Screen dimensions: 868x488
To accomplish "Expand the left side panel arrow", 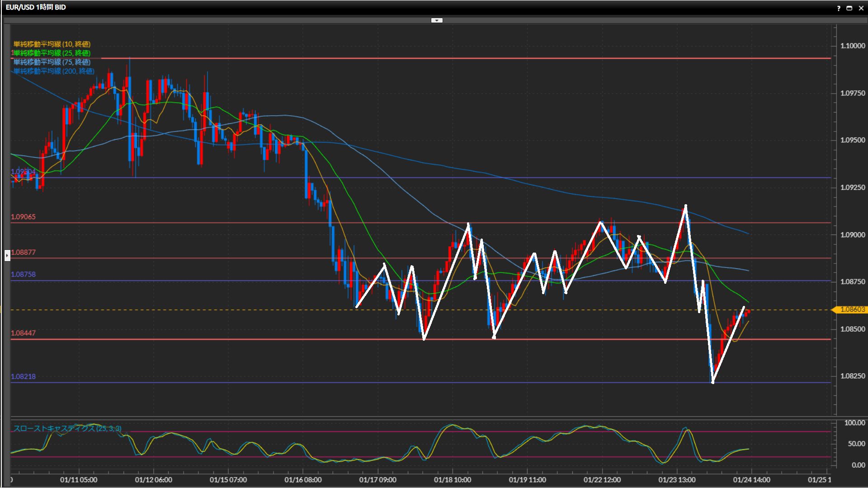I will (x=7, y=256).
